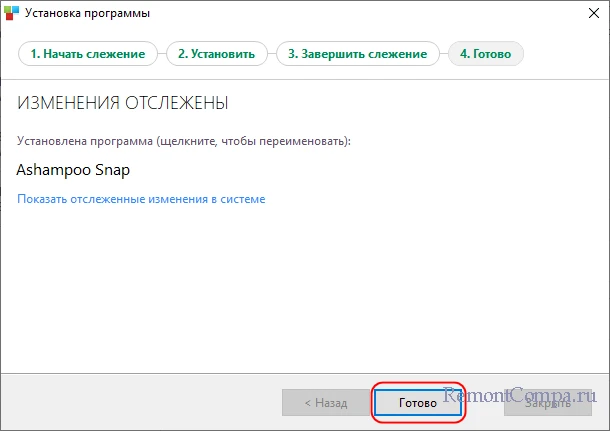The width and height of the screenshot is (610, 431).
Task: Click the Ashampoo Snap name to rename
Action: [73, 170]
